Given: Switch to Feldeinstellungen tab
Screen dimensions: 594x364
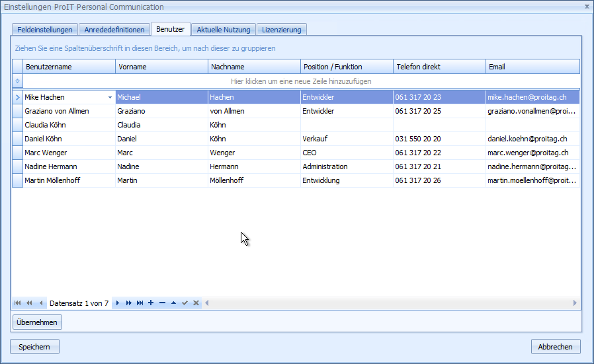Looking at the screenshot, I should [x=45, y=30].
